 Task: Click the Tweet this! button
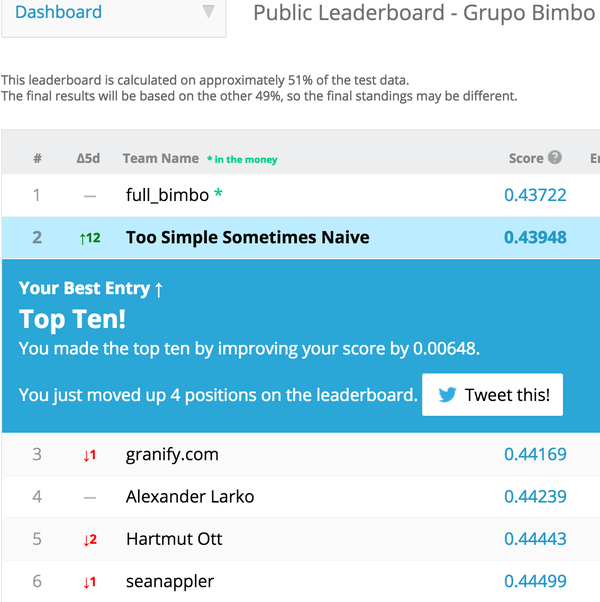pos(493,395)
